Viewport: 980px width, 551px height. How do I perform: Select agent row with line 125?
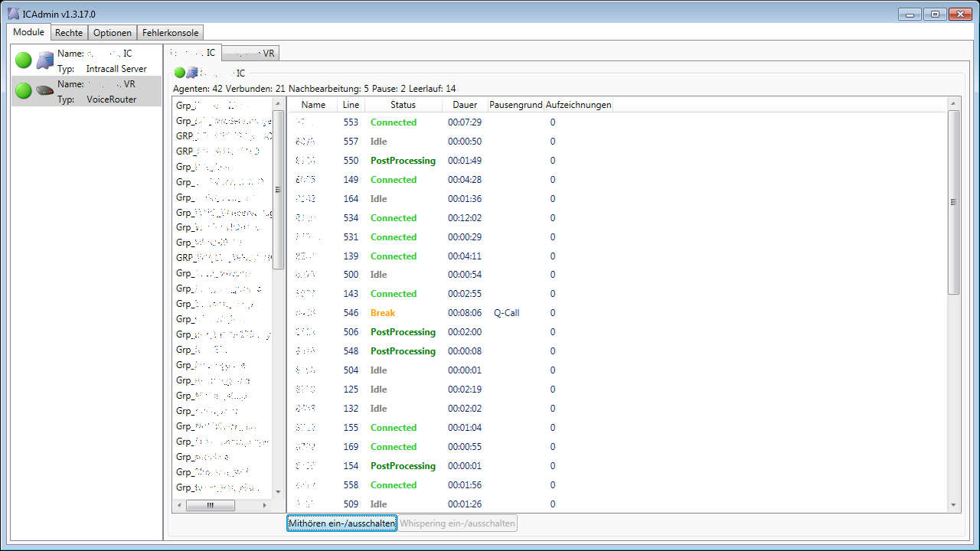click(x=618, y=390)
